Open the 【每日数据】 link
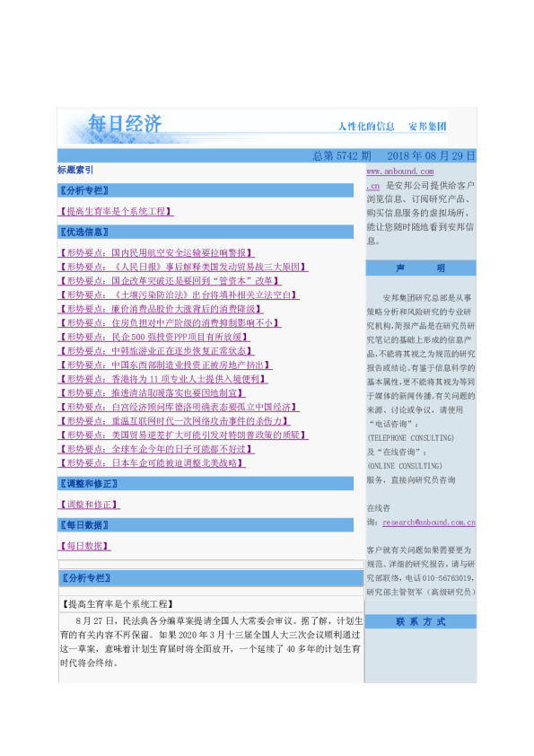Screen dimensions: 534x756 pyautogui.click(x=84, y=546)
